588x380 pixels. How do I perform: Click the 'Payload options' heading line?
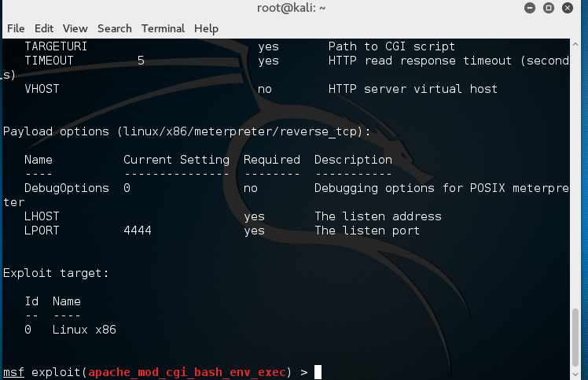(187, 132)
